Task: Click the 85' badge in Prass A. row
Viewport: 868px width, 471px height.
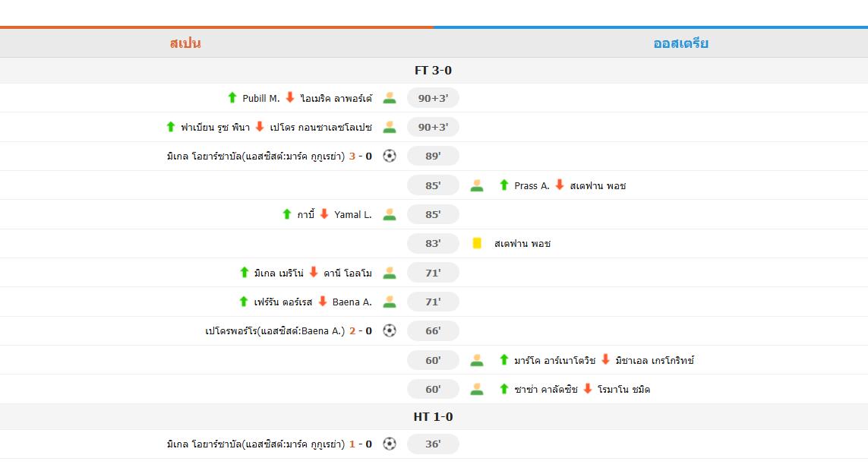Action: (x=433, y=185)
